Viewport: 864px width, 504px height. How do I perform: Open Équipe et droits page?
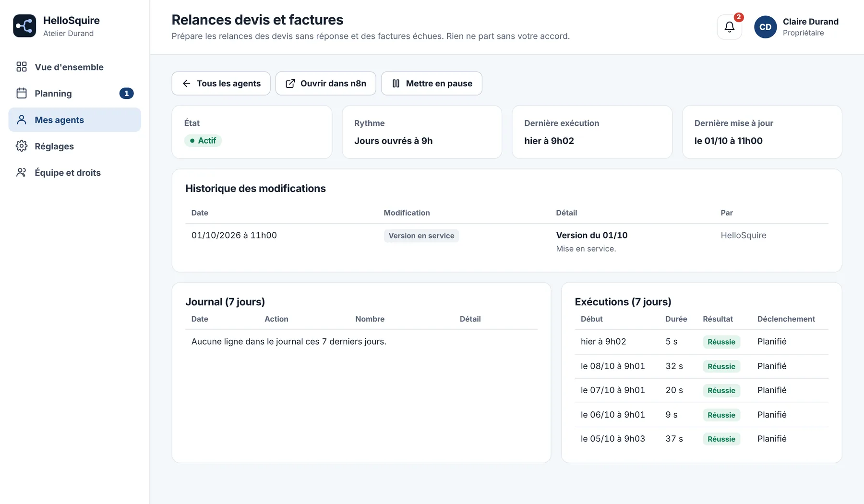(74, 172)
